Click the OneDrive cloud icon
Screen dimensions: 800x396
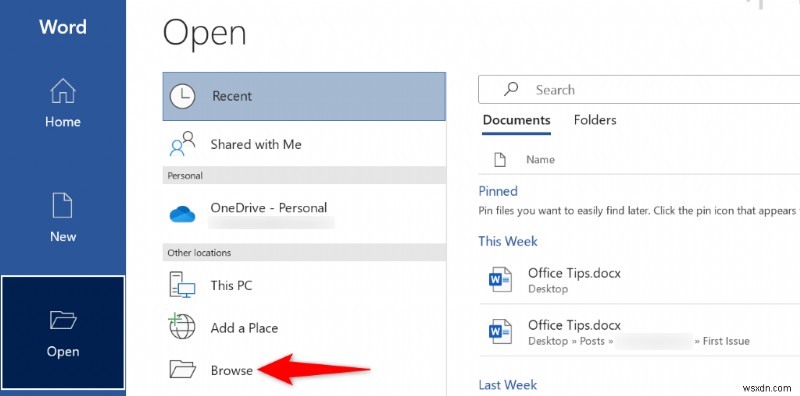tap(182, 214)
